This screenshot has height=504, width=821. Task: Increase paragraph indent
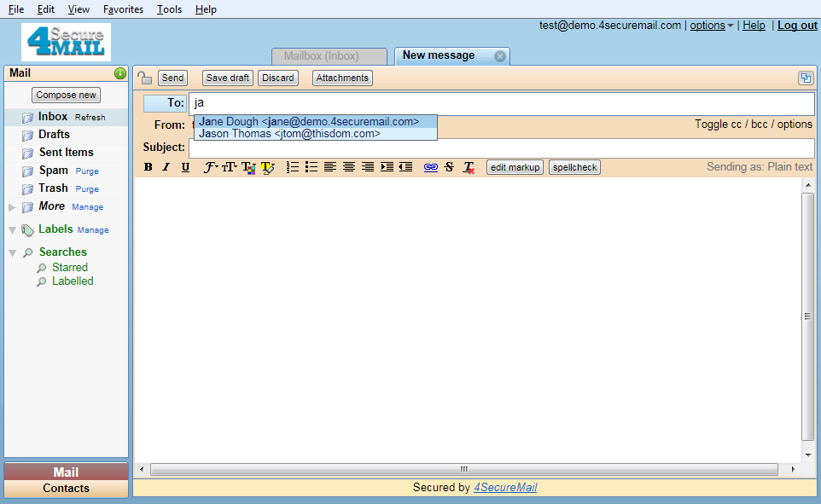[x=387, y=167]
